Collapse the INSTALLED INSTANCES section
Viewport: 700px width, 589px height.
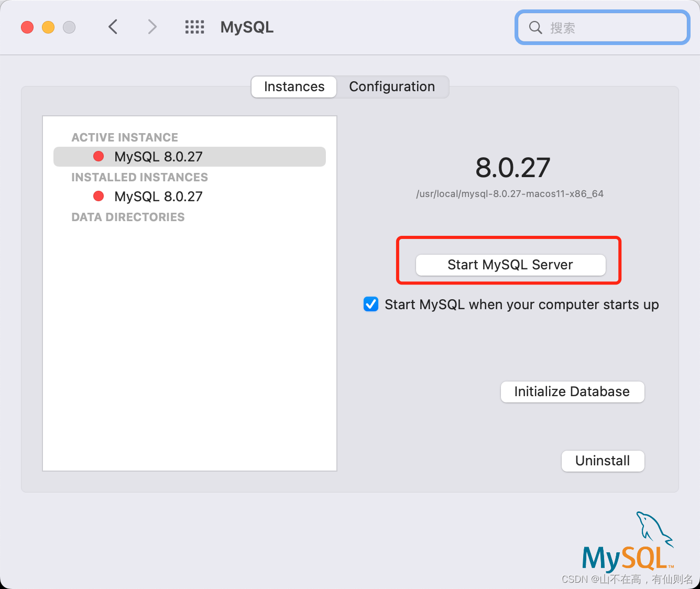pos(139,177)
